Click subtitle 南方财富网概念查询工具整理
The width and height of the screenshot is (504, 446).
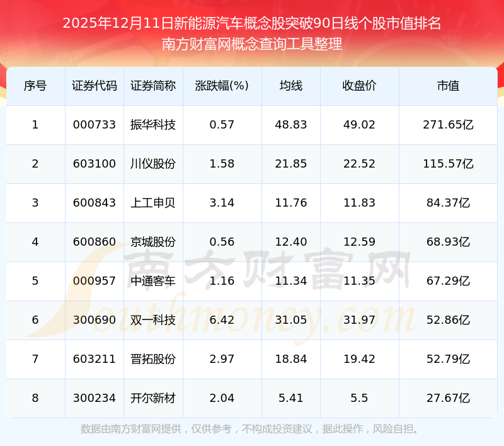(x=251, y=44)
